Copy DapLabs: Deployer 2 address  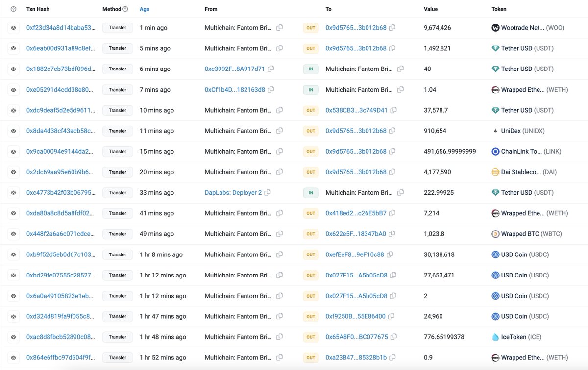pyautogui.click(x=268, y=193)
